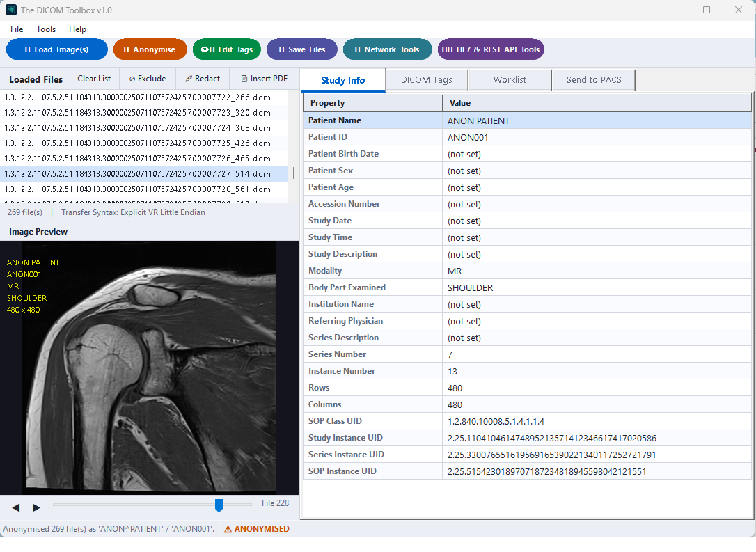
Task: Select the Patient Birth Date row
Action: [527, 154]
